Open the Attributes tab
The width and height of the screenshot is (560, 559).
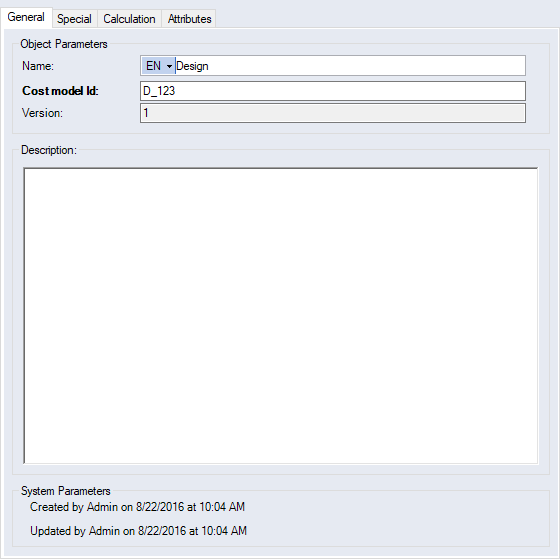click(x=189, y=19)
